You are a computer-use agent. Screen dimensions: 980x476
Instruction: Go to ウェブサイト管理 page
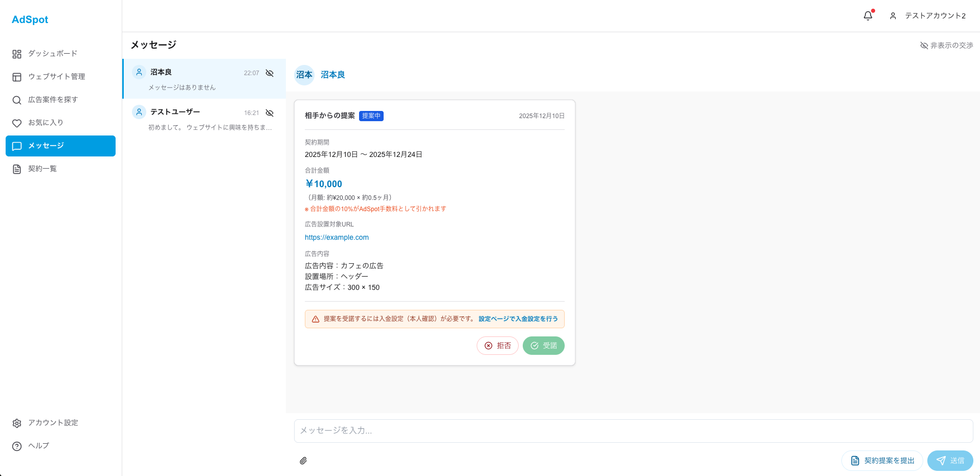pos(56,77)
